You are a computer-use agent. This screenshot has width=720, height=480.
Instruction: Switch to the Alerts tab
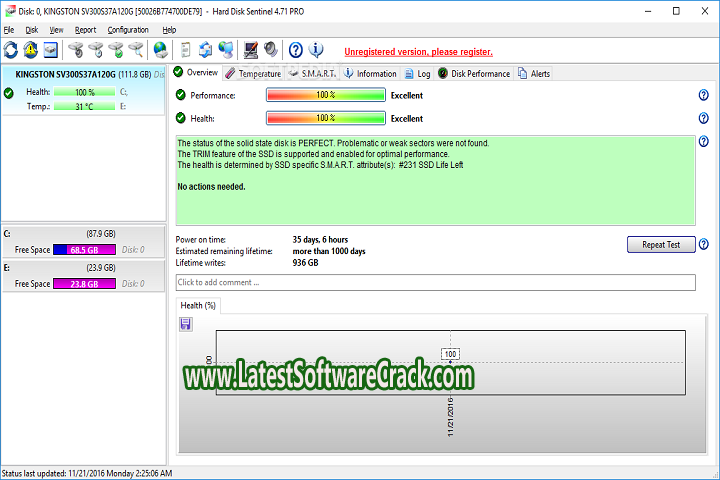534,73
